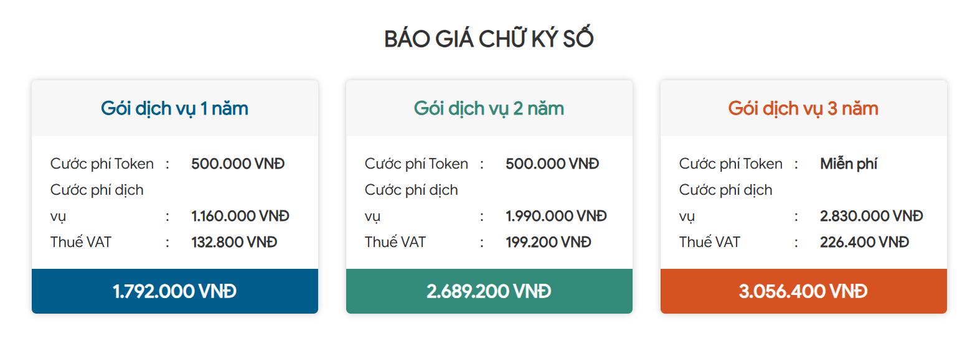Click the 2.689.200 VNĐ green price button
Viewport: 980px width, 346px height.
489,291
